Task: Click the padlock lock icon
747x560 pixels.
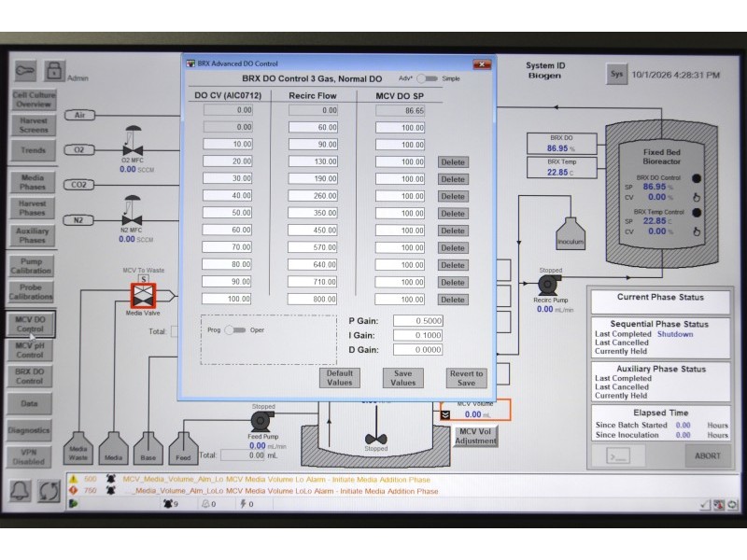Action: tap(54, 71)
